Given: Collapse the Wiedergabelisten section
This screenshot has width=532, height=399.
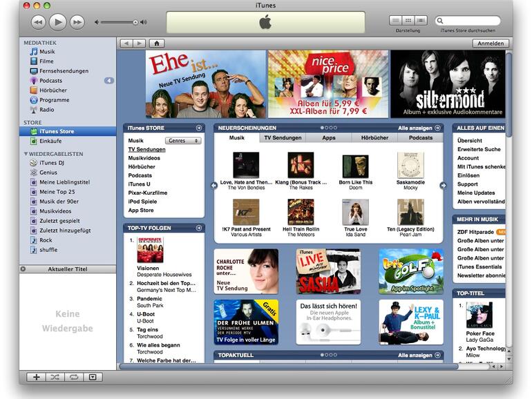Looking at the screenshot, I should tap(26, 154).
